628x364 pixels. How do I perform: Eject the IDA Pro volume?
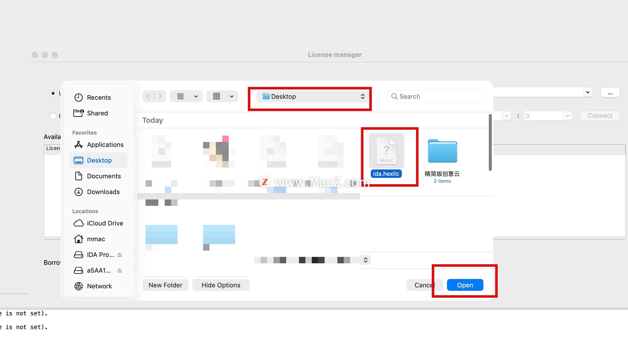click(120, 255)
